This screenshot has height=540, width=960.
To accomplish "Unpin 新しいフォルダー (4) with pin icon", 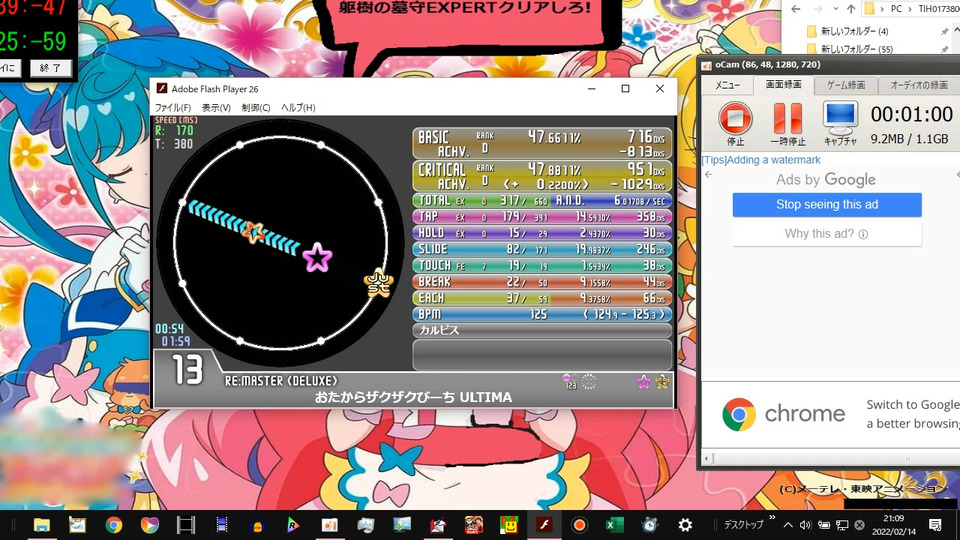I will (x=944, y=31).
